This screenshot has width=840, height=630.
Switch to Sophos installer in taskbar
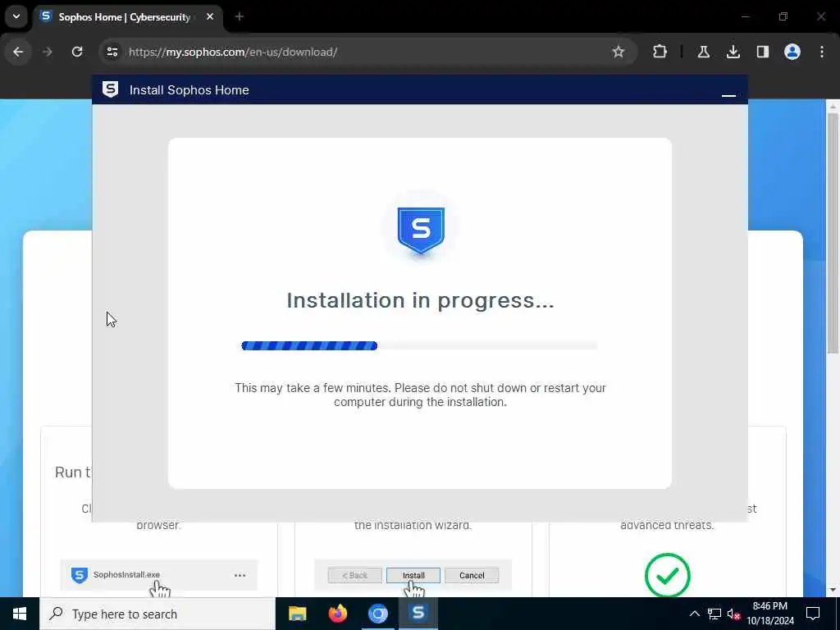coord(418,614)
